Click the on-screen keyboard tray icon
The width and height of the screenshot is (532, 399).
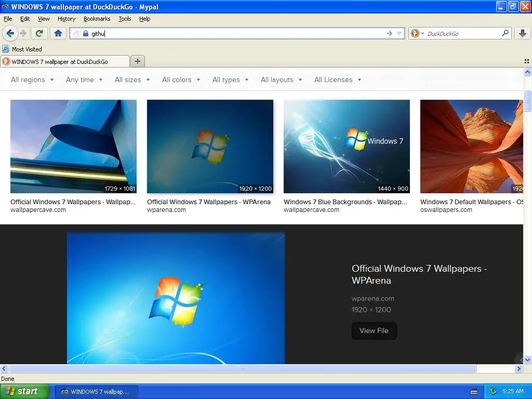click(474, 392)
